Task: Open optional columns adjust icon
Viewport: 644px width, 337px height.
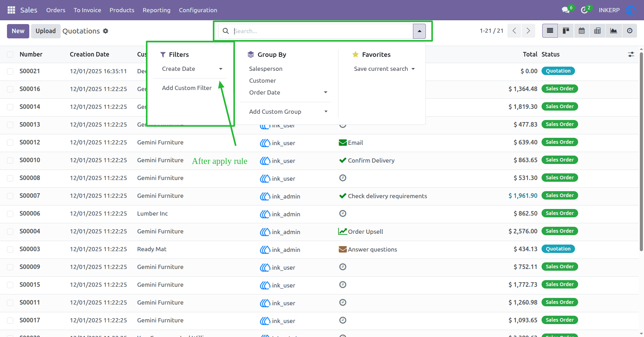Action: 631,54
